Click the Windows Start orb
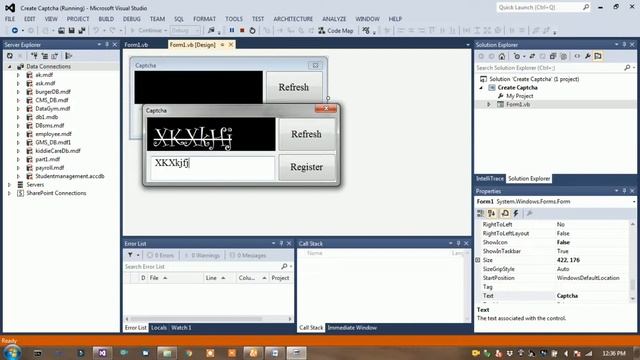 pyautogui.click(x=12, y=353)
